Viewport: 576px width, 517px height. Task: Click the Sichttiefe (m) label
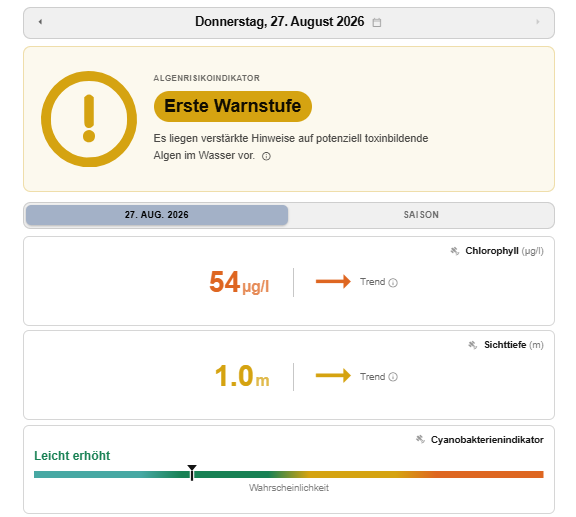(514, 345)
